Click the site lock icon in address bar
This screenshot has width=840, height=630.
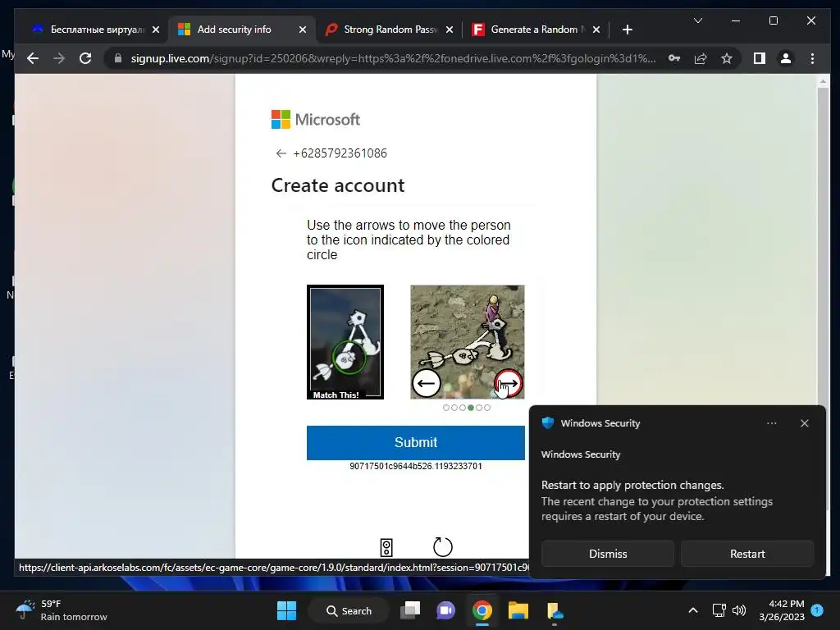click(x=118, y=58)
